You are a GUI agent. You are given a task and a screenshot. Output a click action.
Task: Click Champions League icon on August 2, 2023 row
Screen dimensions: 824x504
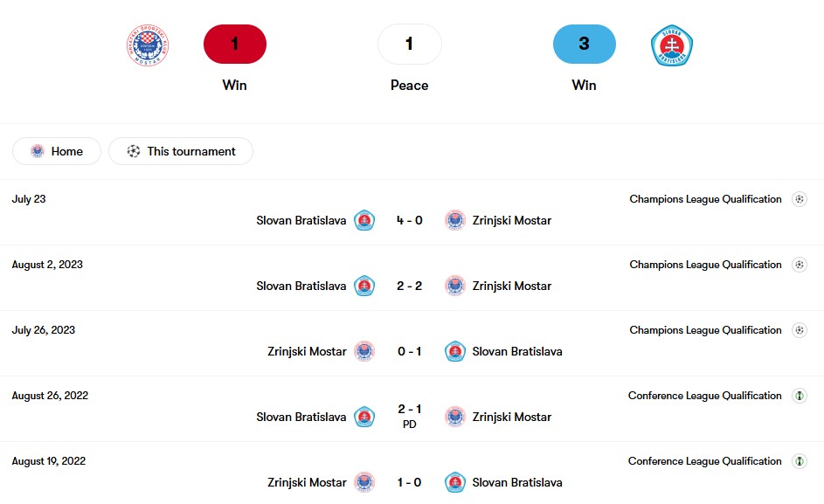coord(800,265)
